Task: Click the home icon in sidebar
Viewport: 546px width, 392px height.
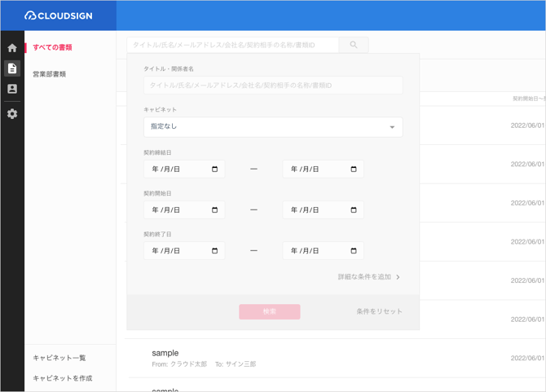Action: [x=12, y=48]
